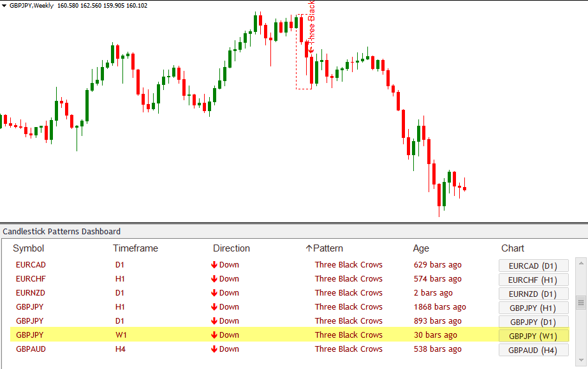Open the EURCHF (H1) chart
This screenshot has width=588, height=369.
pyautogui.click(x=533, y=280)
